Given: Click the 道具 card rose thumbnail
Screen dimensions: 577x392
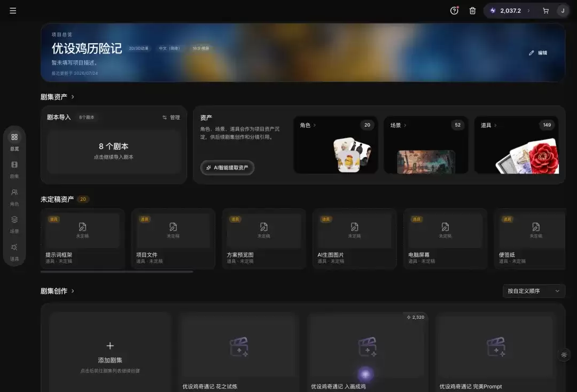Looking at the screenshot, I should coord(543,156).
